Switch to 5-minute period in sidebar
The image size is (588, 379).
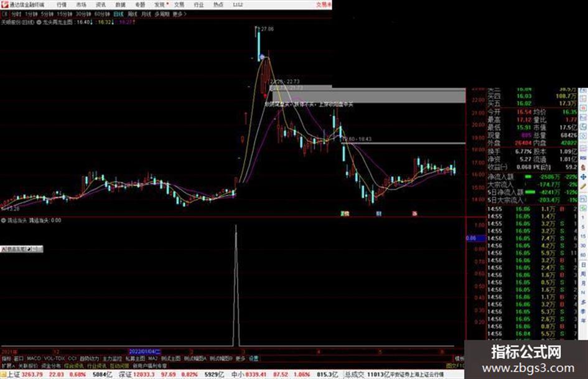[583, 227]
